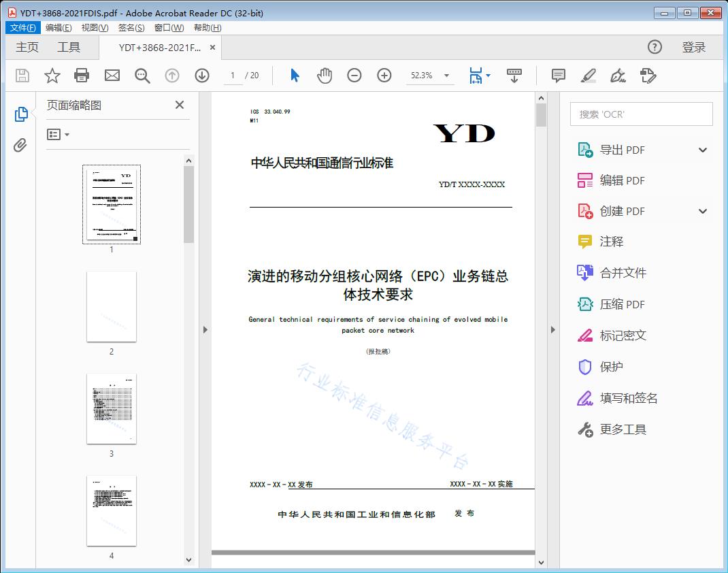Toggle continuous scrolling page display mode

(x=514, y=76)
